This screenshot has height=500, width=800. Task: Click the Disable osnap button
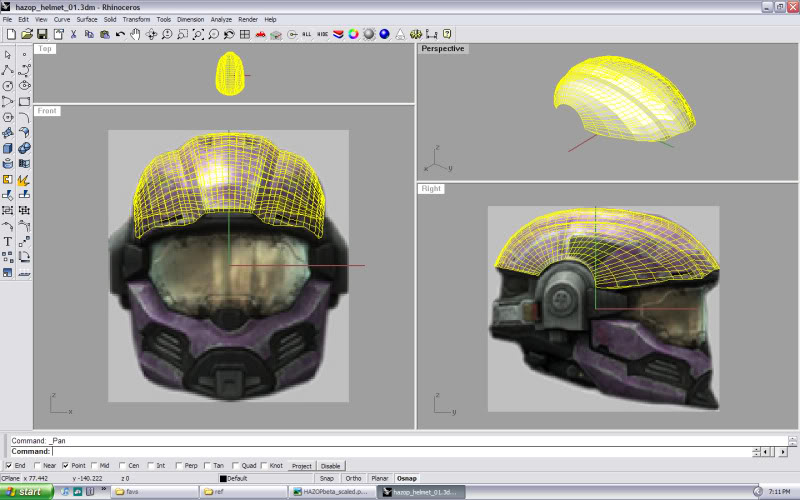[x=331, y=466]
